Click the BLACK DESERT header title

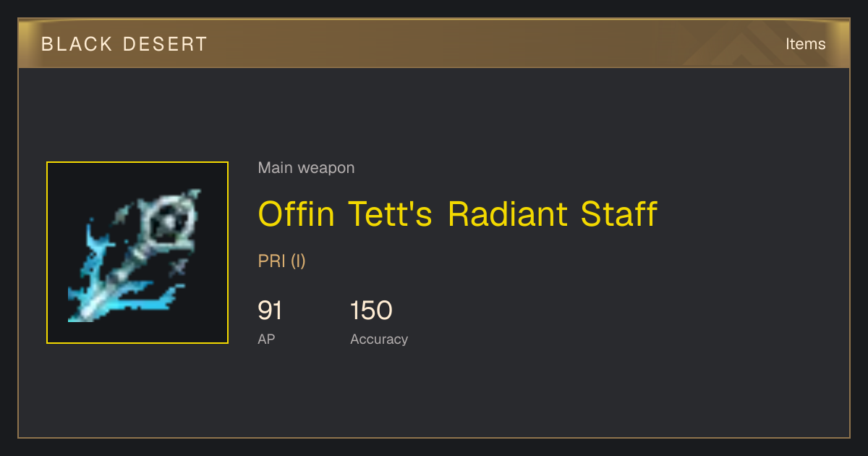[124, 44]
